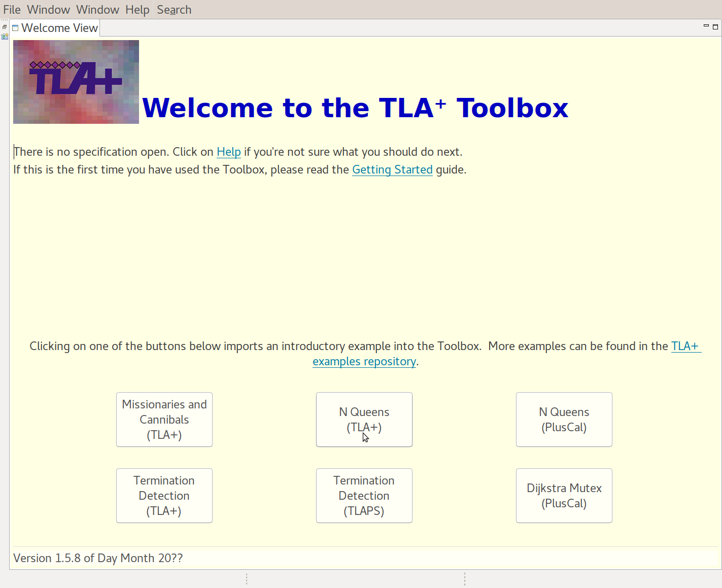This screenshot has width=722, height=588.
Task: Click the Version 1.5.8 status bar text
Action: (98, 558)
